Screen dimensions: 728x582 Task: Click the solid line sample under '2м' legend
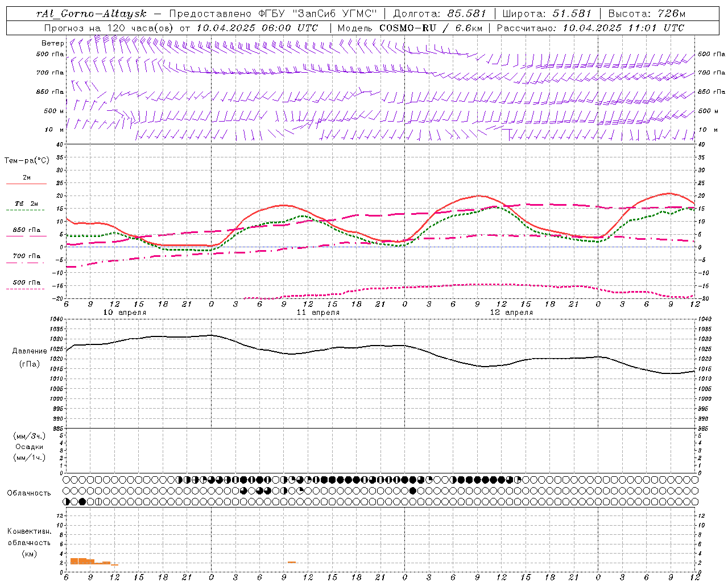click(26, 184)
